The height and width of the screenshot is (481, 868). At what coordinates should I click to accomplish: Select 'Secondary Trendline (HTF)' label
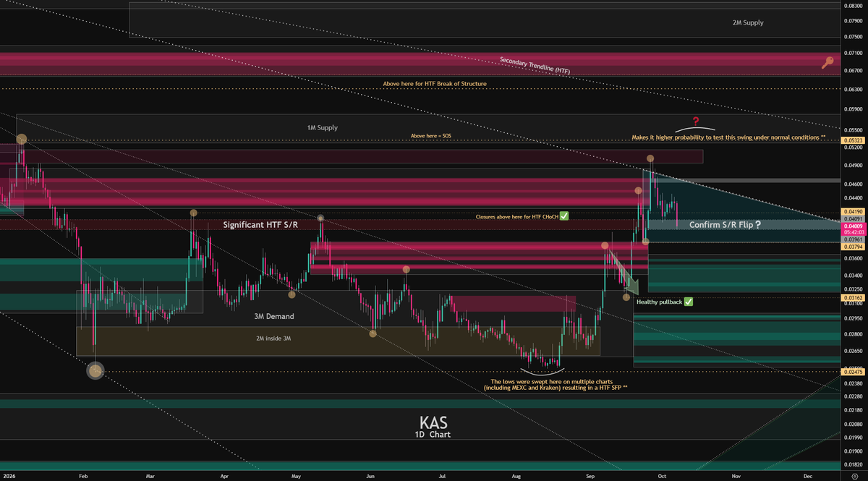tap(535, 64)
